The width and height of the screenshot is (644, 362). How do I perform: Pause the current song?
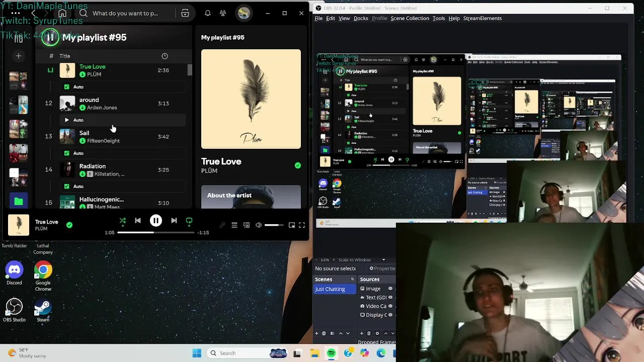[x=156, y=221]
